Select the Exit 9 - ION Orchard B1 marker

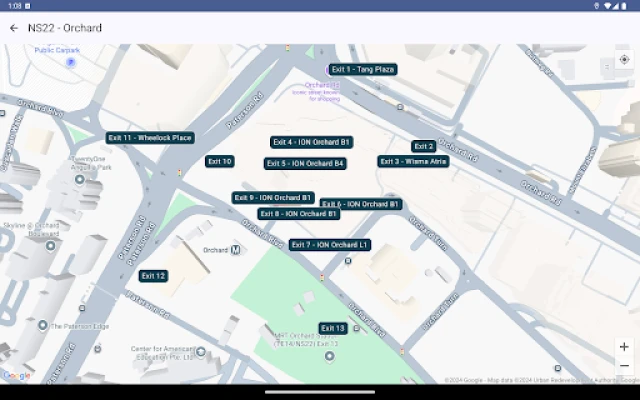tap(273, 198)
